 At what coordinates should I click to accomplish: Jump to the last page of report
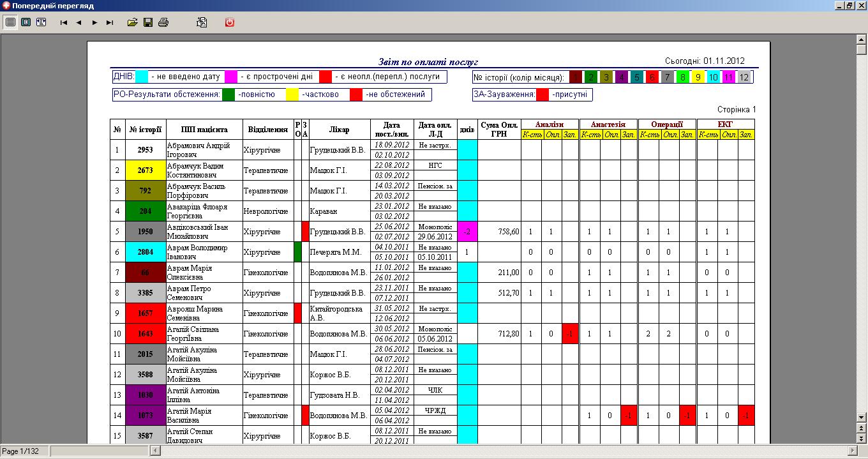click(x=110, y=22)
